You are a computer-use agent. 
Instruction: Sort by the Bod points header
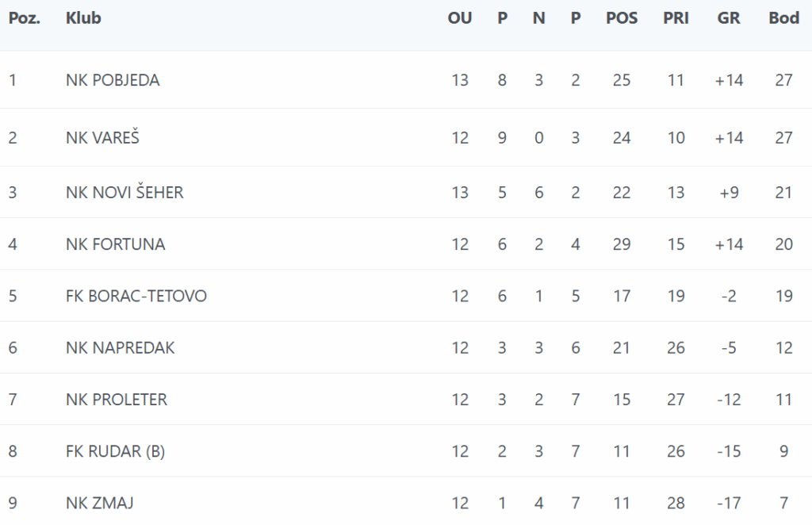[x=783, y=18]
